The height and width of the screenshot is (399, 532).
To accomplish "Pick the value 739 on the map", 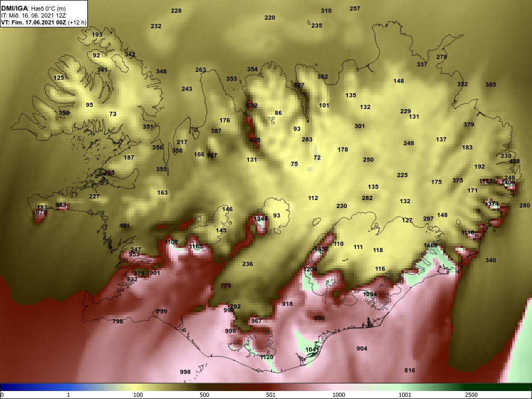I will click(x=162, y=311).
